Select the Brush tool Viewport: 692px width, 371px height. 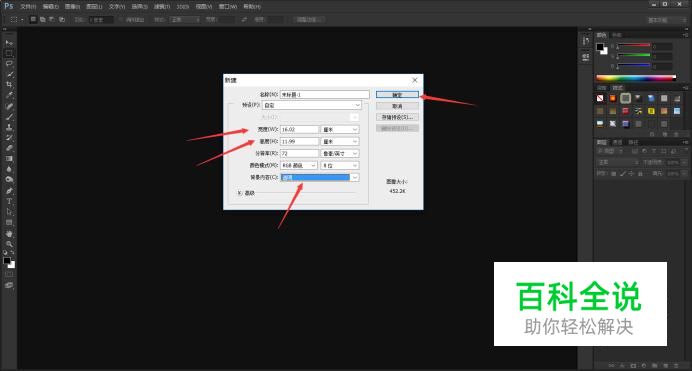[9, 117]
